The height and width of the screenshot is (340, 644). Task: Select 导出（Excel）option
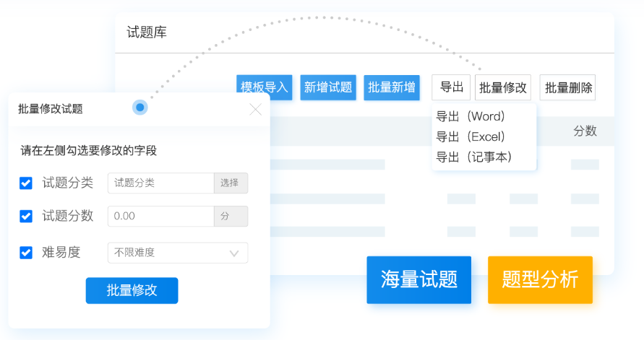coord(471,136)
